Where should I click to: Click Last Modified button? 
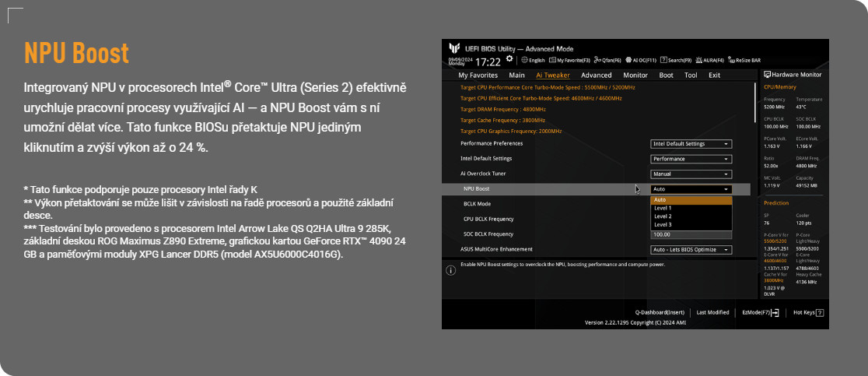tap(712, 312)
